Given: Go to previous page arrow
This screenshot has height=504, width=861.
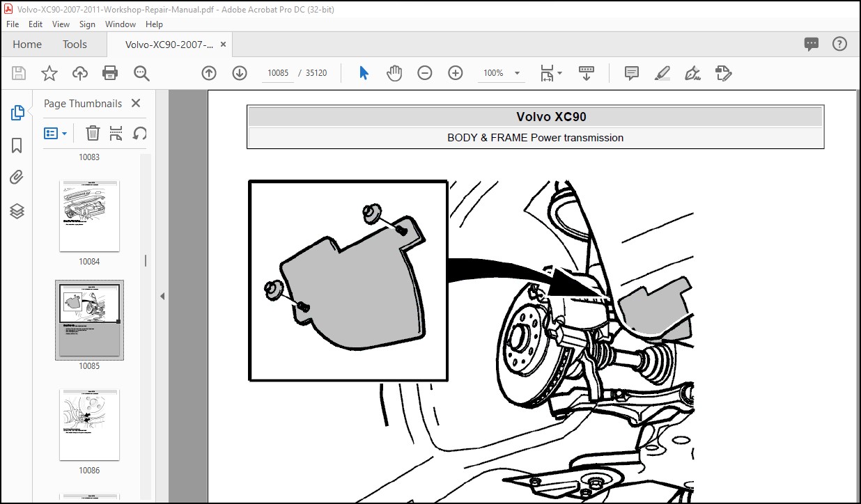Looking at the screenshot, I should [x=209, y=73].
